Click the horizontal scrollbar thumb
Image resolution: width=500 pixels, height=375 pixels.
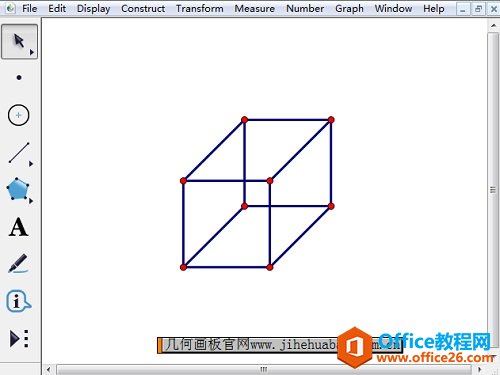click(x=264, y=369)
